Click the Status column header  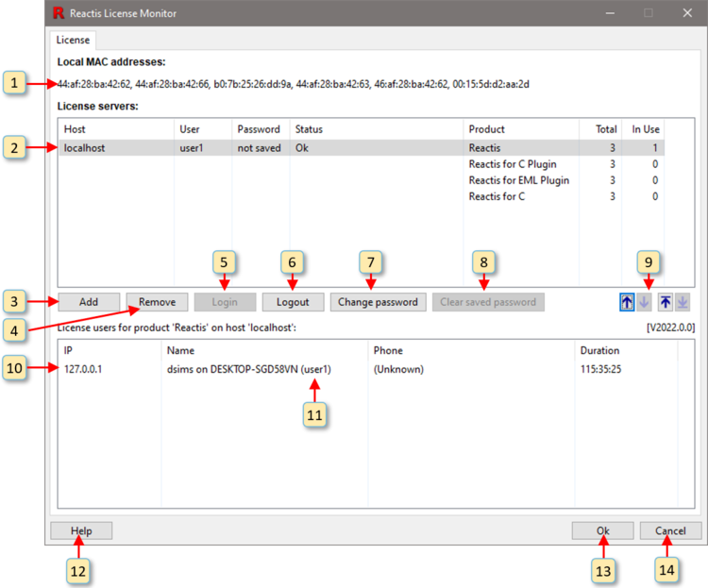click(x=376, y=129)
